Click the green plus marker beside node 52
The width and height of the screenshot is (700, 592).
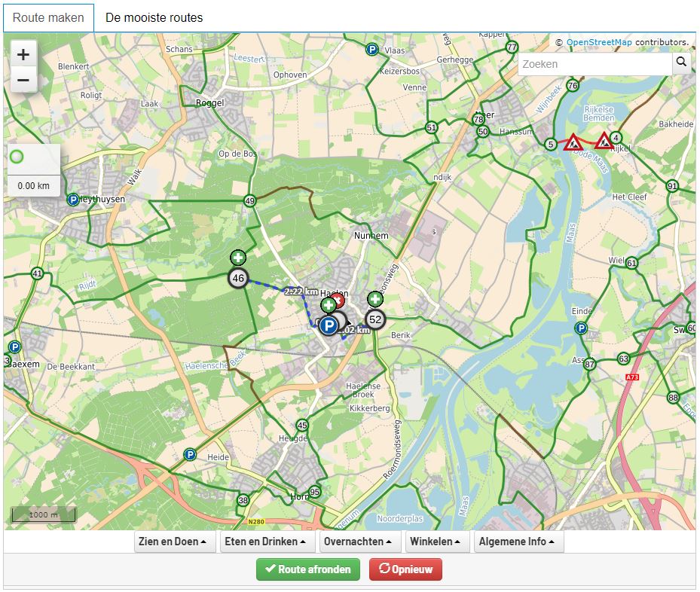coord(374,300)
